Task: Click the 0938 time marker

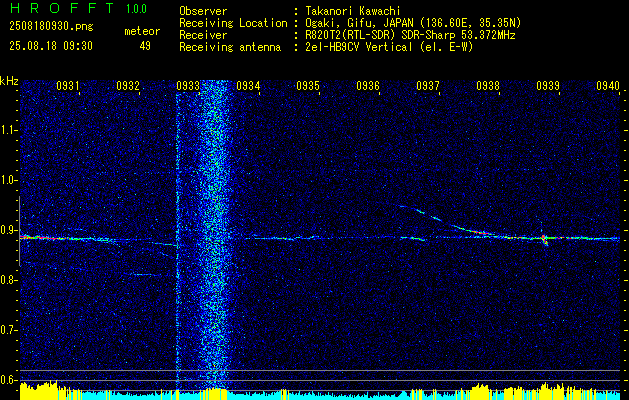Action: tap(487, 85)
